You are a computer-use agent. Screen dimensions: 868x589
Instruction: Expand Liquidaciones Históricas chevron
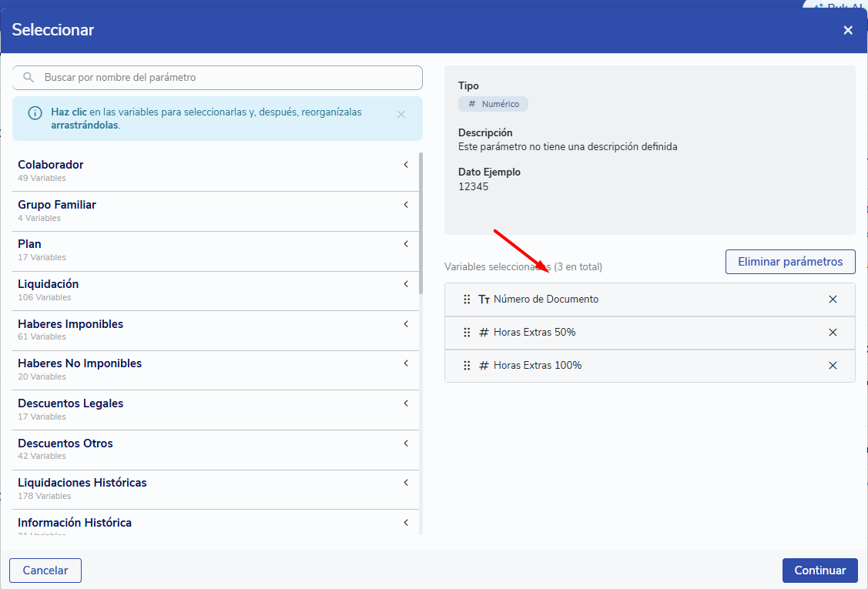point(406,483)
